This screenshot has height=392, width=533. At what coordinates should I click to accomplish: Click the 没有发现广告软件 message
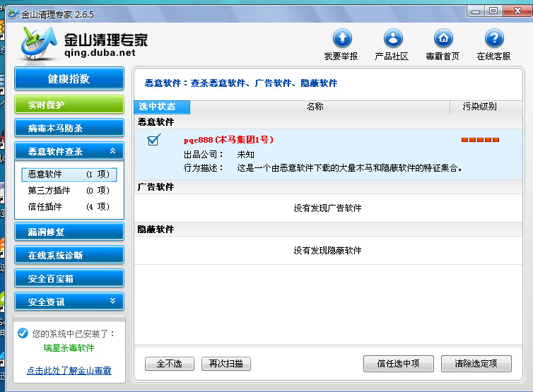coord(327,208)
